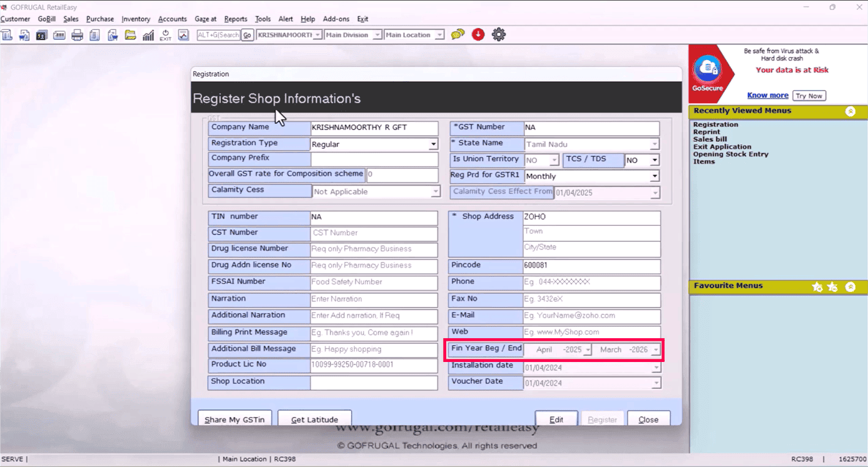Image resolution: width=868 pixels, height=467 pixels.
Task: Click the settings gear icon
Action: tap(498, 35)
